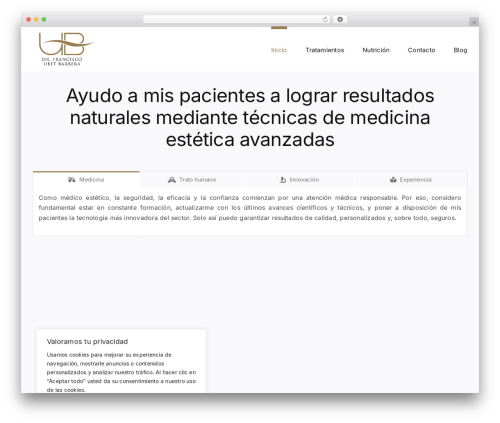The width and height of the screenshot is (500, 423).
Task: Switch to the Innovación tab
Action: point(299,180)
